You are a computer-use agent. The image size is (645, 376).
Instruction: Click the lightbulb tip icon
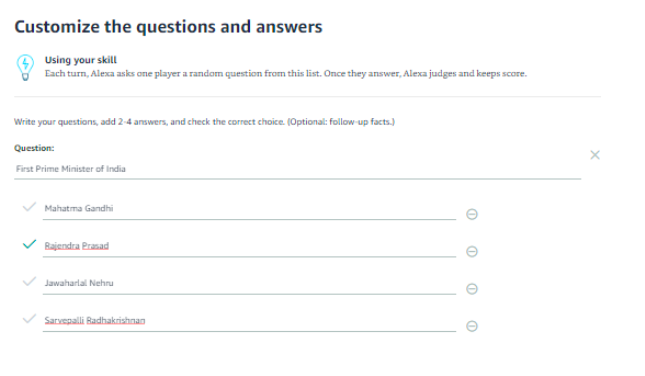click(25, 67)
